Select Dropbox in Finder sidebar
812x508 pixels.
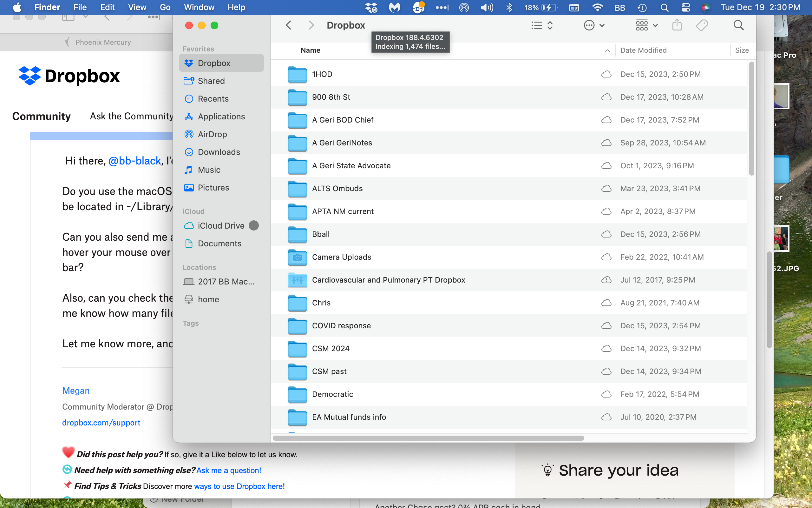tap(221, 63)
